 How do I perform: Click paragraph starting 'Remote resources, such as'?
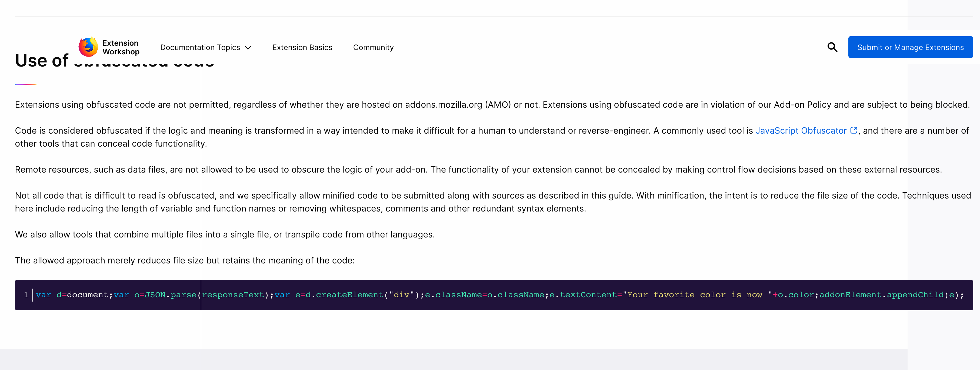coord(478,169)
